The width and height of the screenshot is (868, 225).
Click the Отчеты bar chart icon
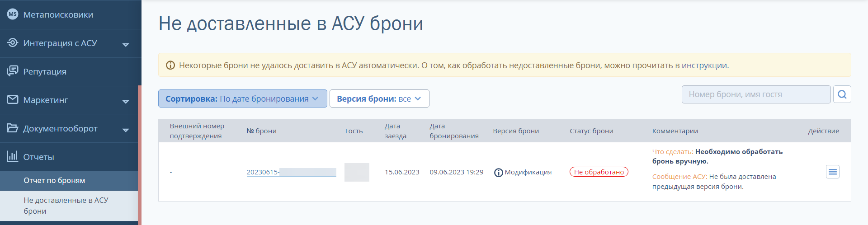[13, 156]
